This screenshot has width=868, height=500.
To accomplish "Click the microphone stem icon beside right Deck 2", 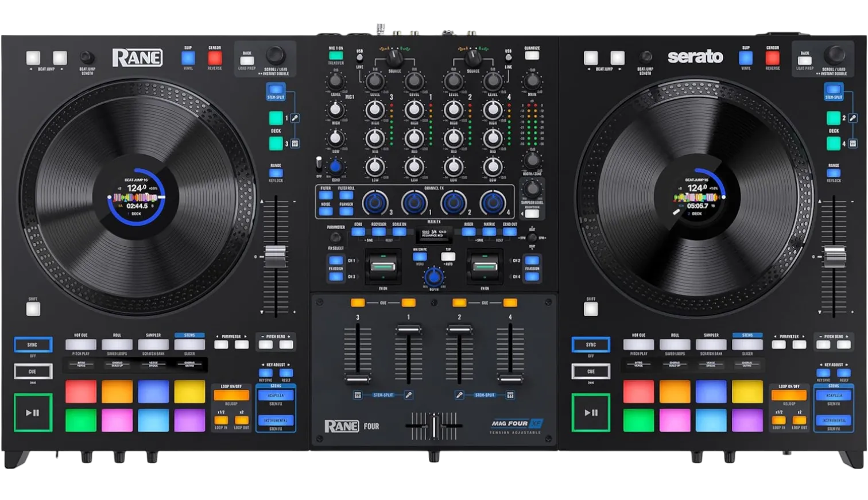I will 853,118.
